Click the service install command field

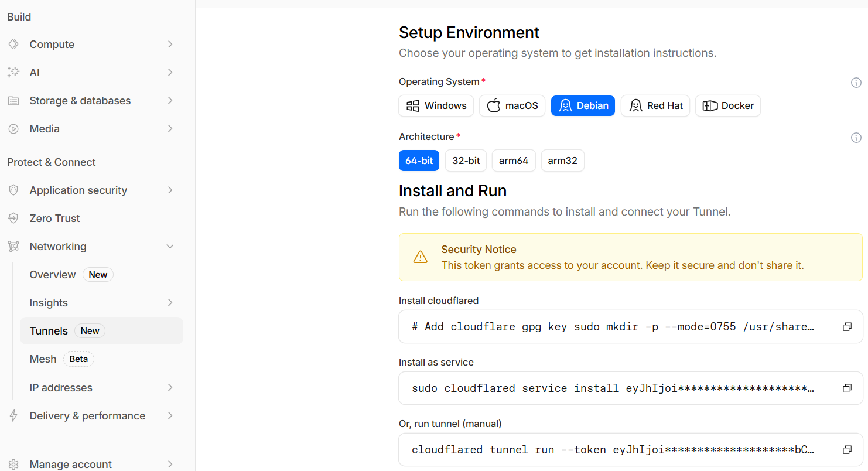point(615,388)
